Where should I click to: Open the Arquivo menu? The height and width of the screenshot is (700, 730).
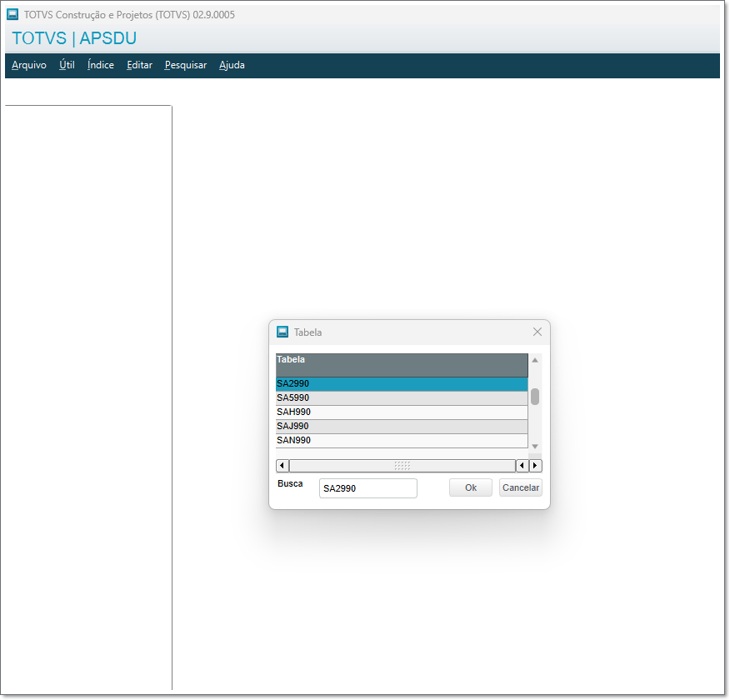[29, 65]
